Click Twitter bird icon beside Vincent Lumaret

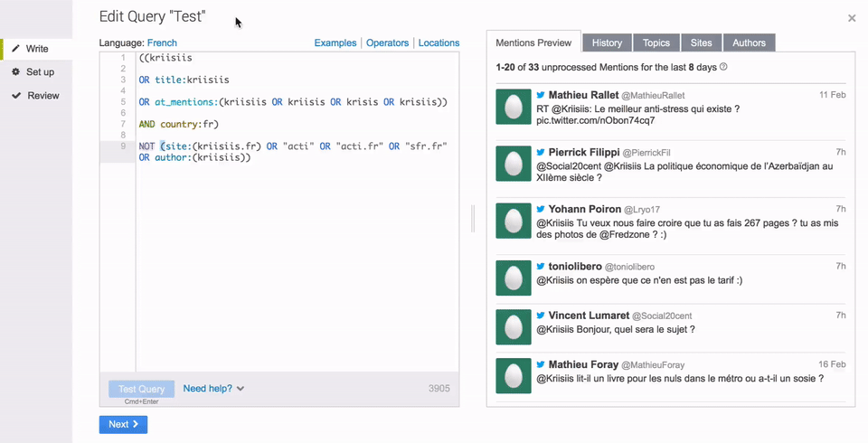click(x=541, y=315)
